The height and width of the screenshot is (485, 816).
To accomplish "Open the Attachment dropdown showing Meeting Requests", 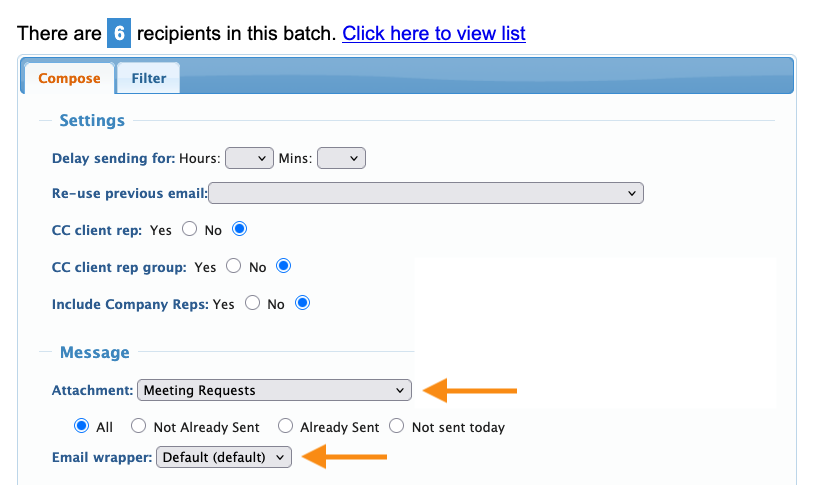I will [274, 390].
